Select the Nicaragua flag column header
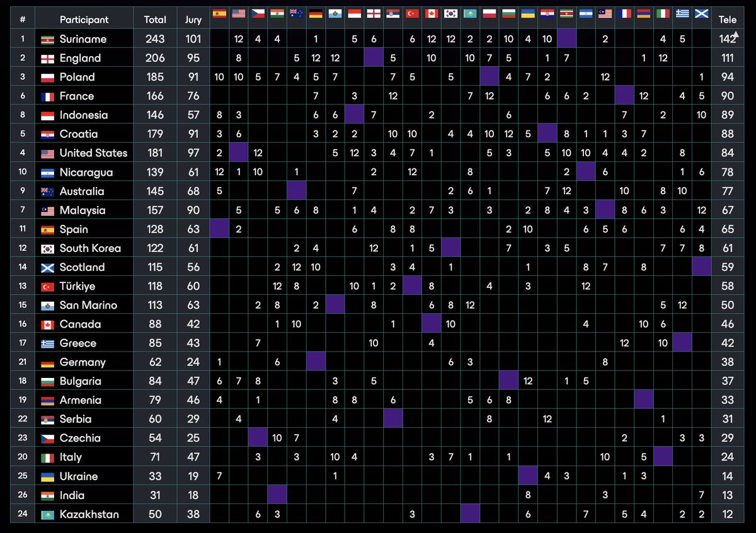The height and width of the screenshot is (533, 756). (x=586, y=13)
